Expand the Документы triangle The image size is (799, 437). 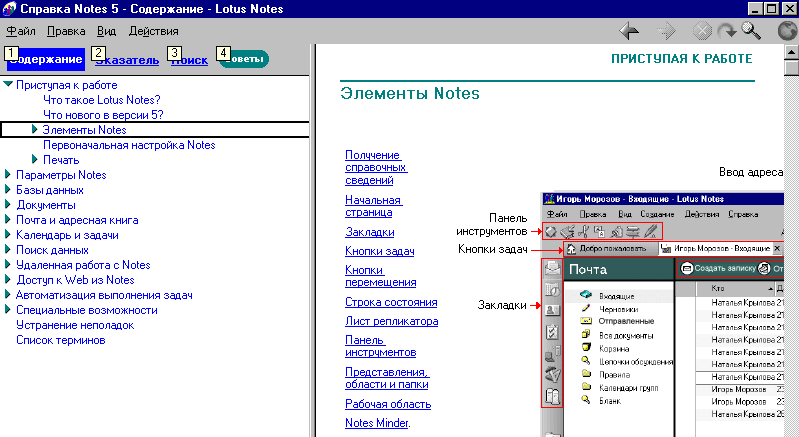[8, 204]
